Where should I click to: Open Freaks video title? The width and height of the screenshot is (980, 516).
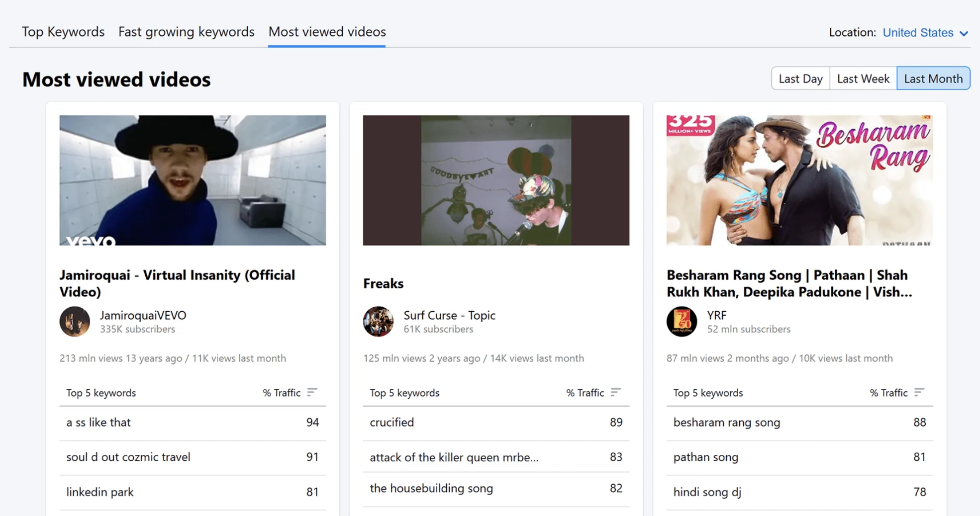(383, 283)
